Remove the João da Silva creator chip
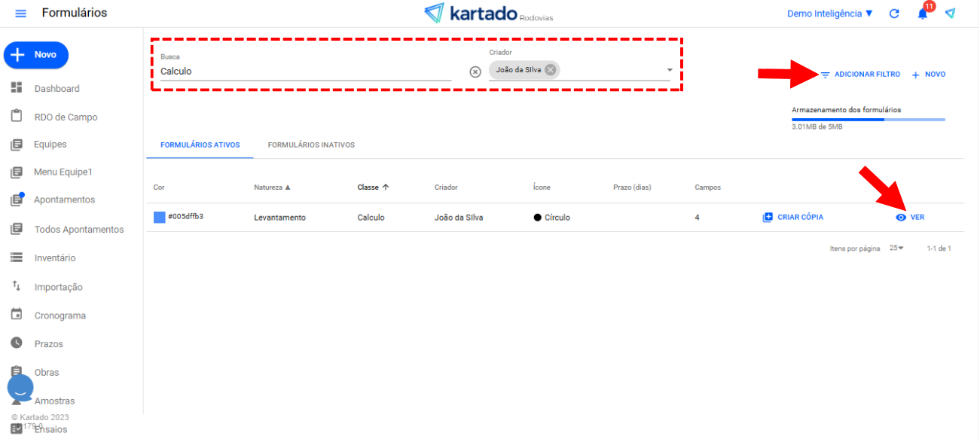The height and width of the screenshot is (442, 980). click(551, 70)
